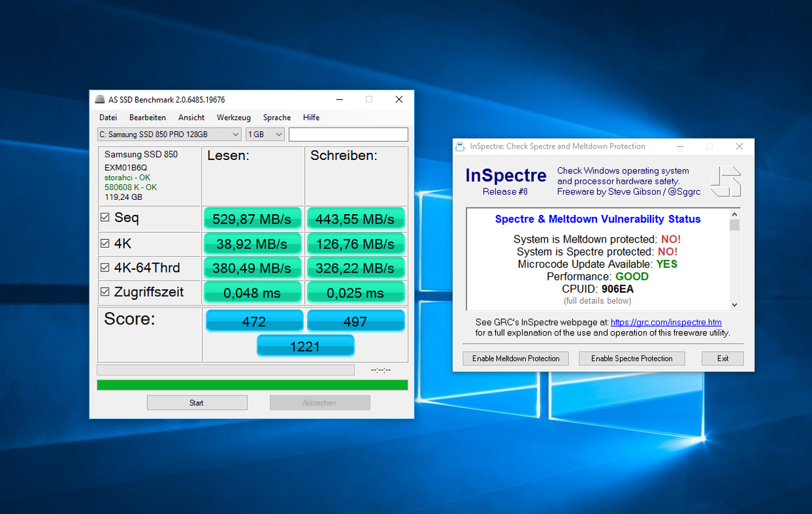Click Enable Meltdown Protection button
This screenshot has height=514, width=812.
(516, 358)
